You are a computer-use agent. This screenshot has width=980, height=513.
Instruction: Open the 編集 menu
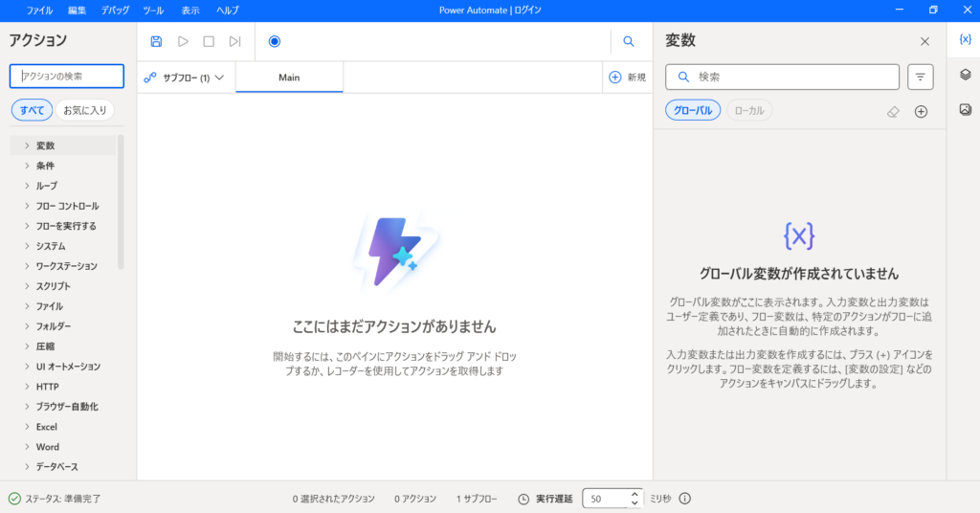(77, 11)
